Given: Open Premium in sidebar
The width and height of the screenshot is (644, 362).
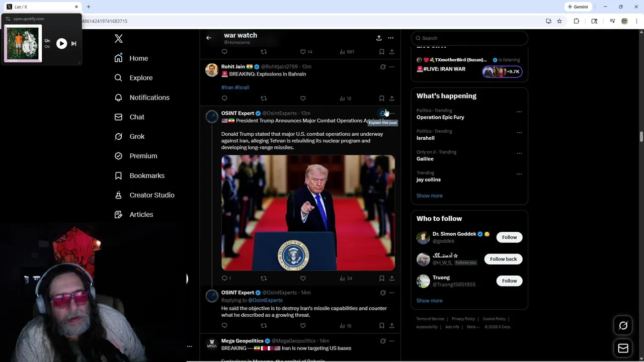Looking at the screenshot, I should coord(136,156).
